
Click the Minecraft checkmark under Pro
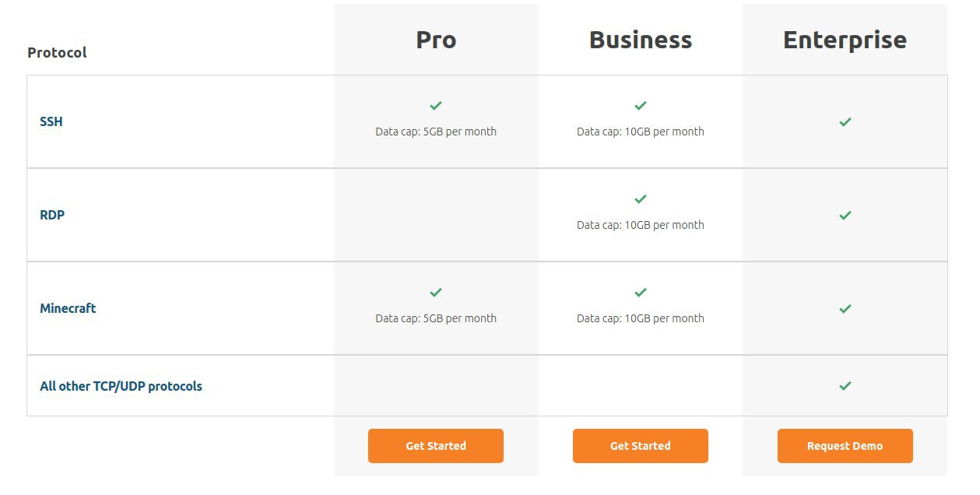pyautogui.click(x=436, y=293)
